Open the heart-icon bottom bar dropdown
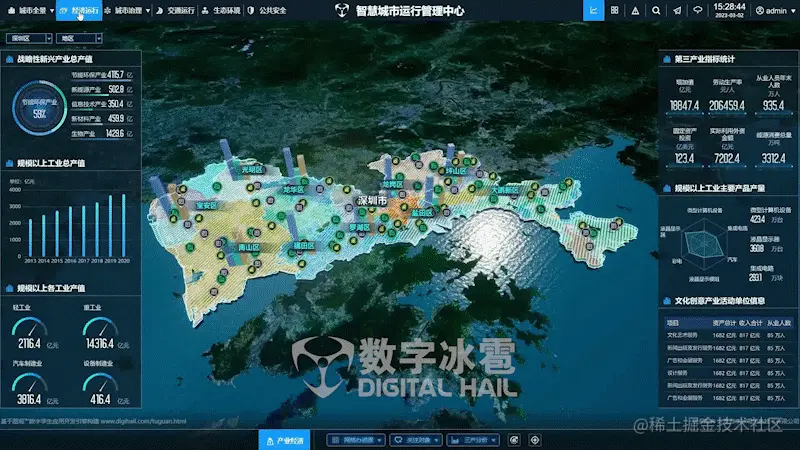Viewport: 800px width, 450px height. coord(416,440)
